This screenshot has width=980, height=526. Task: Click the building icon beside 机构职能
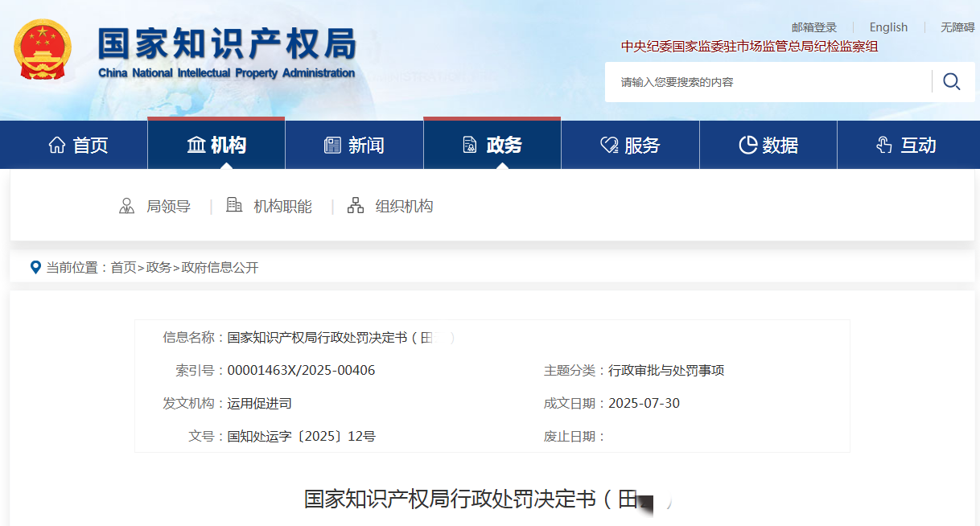(234, 205)
